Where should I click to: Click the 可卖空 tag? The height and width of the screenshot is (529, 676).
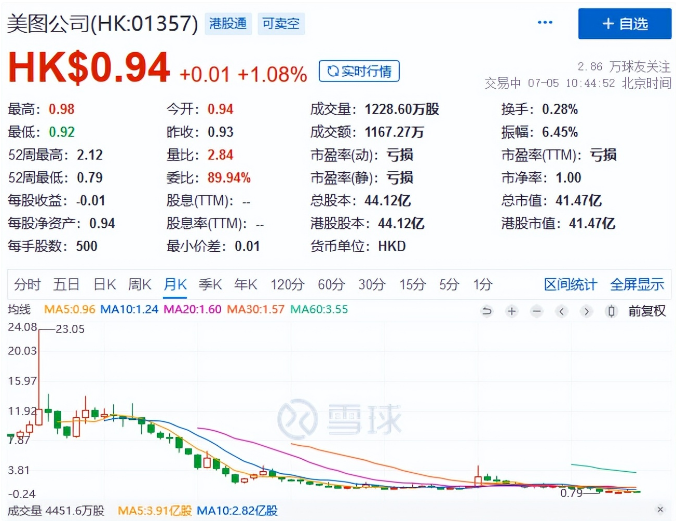281,23
